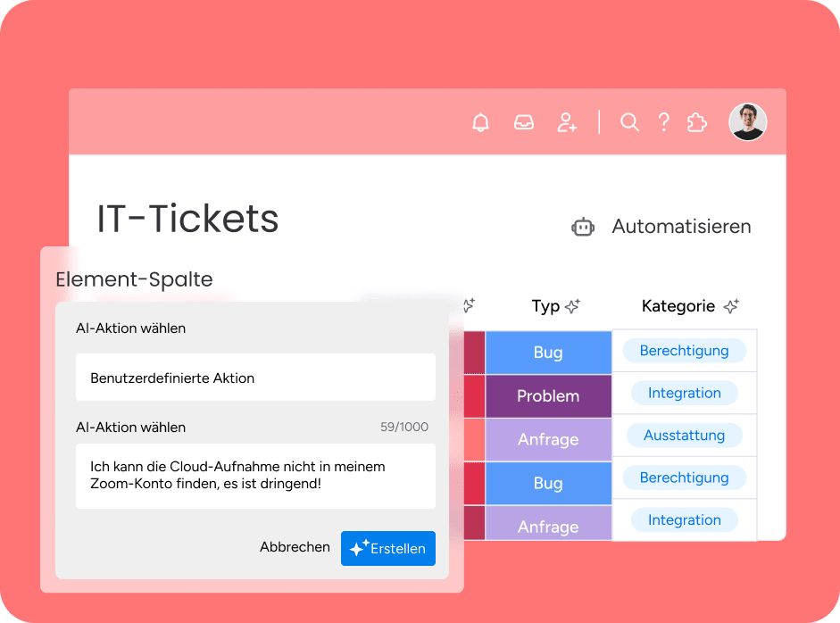Open help via the question mark icon
Image resolution: width=840 pixels, height=623 pixels.
(x=664, y=122)
